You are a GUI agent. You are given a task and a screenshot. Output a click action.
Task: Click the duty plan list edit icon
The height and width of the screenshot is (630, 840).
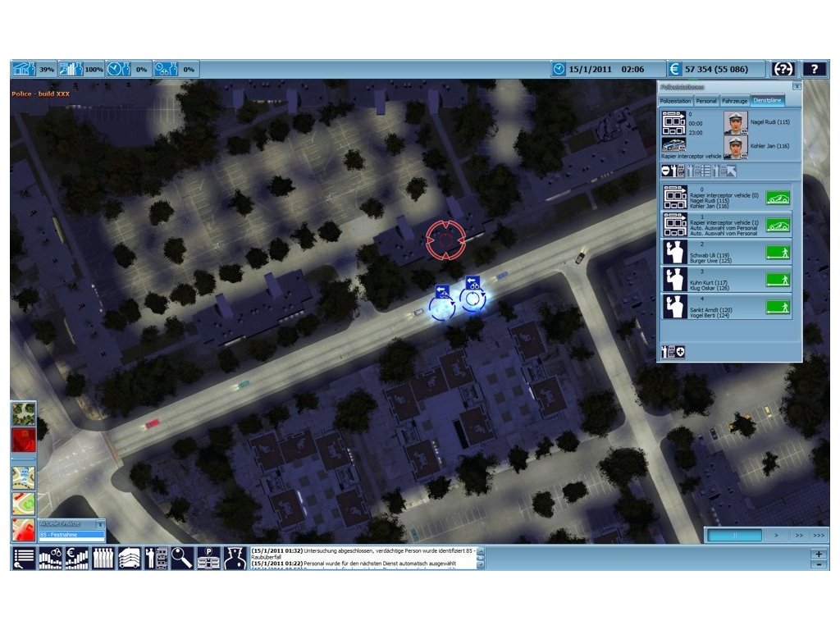(699, 171)
